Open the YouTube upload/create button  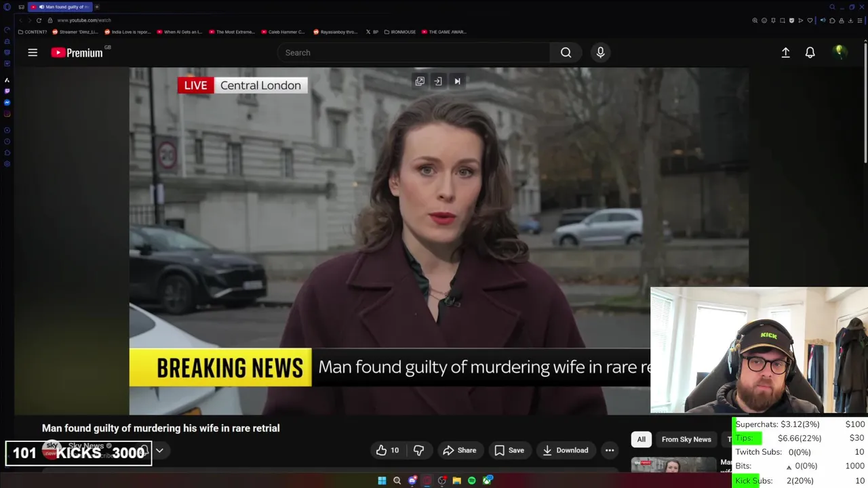point(785,52)
